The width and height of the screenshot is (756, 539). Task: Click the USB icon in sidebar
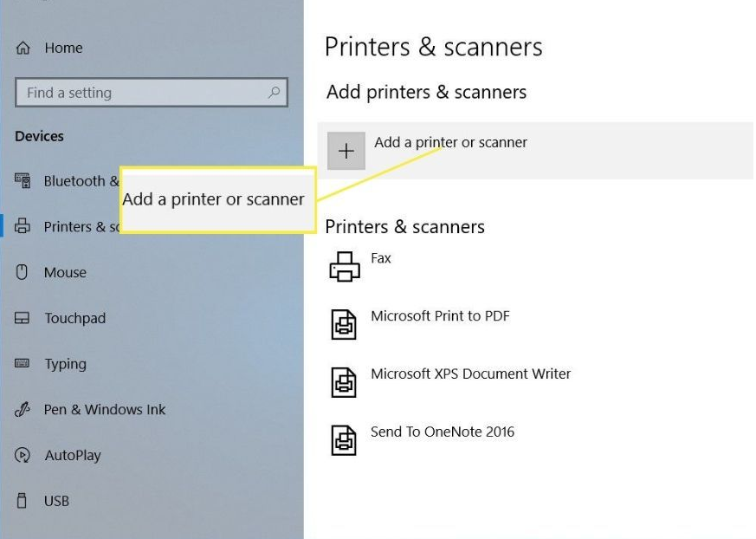pyautogui.click(x=23, y=501)
